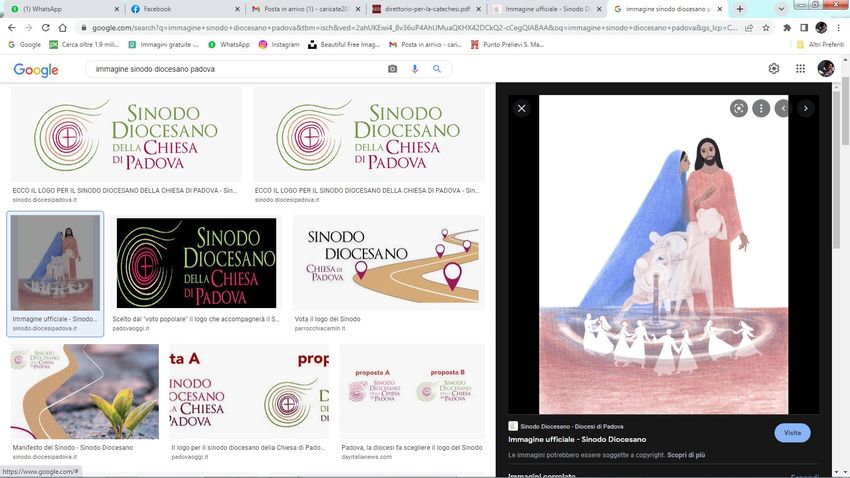Search inside image with the Lens icon
The image size is (850, 478).
739,108
